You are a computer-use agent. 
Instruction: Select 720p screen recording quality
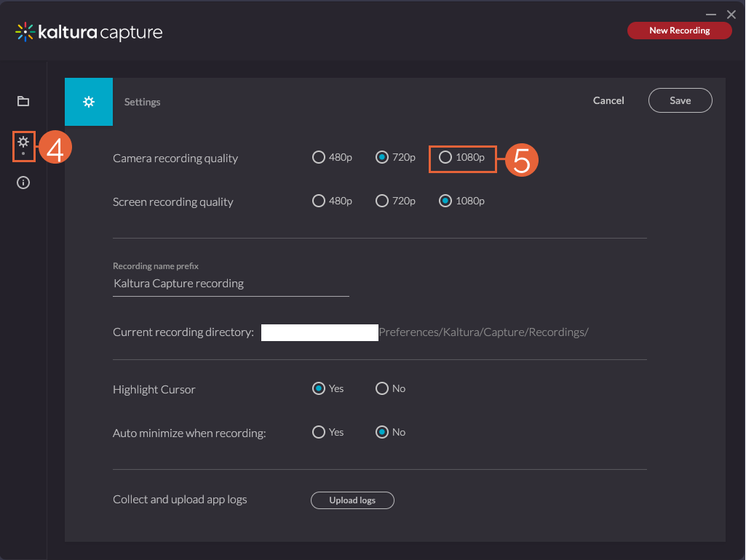click(x=382, y=201)
